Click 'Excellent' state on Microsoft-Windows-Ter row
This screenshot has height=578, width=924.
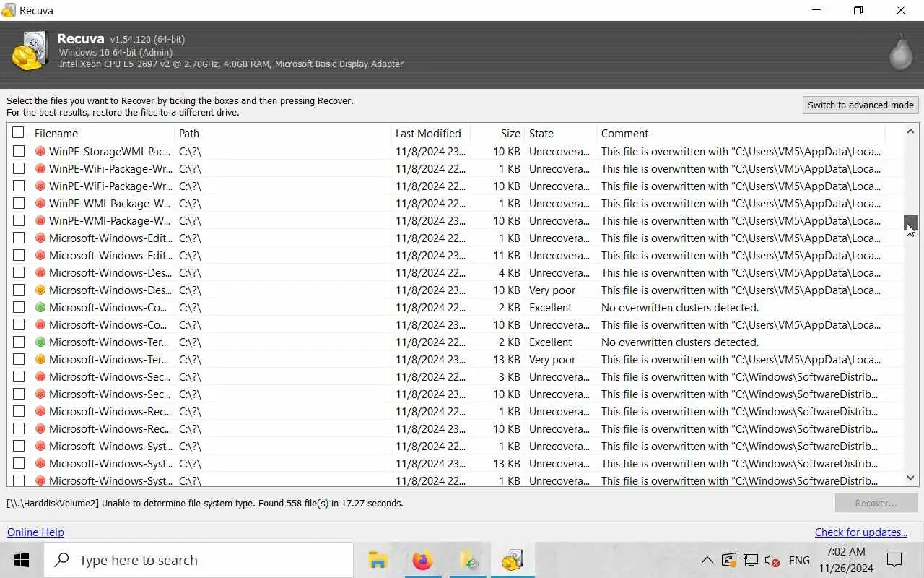(x=550, y=342)
